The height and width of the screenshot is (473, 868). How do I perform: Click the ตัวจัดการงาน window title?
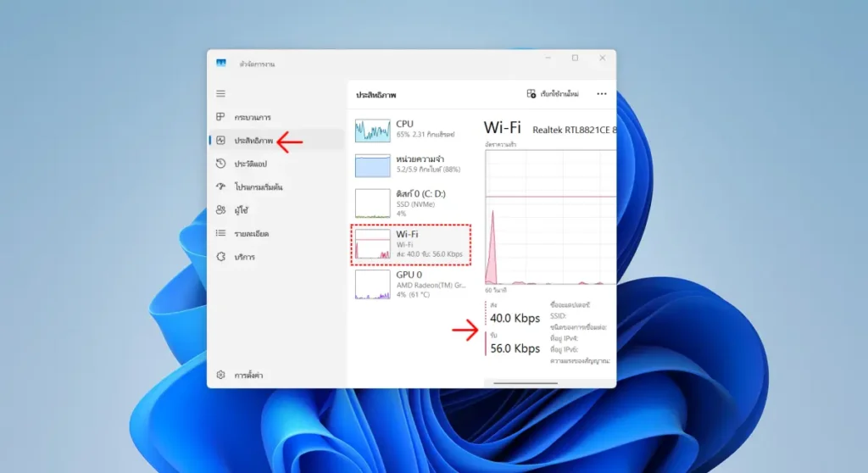coord(257,64)
